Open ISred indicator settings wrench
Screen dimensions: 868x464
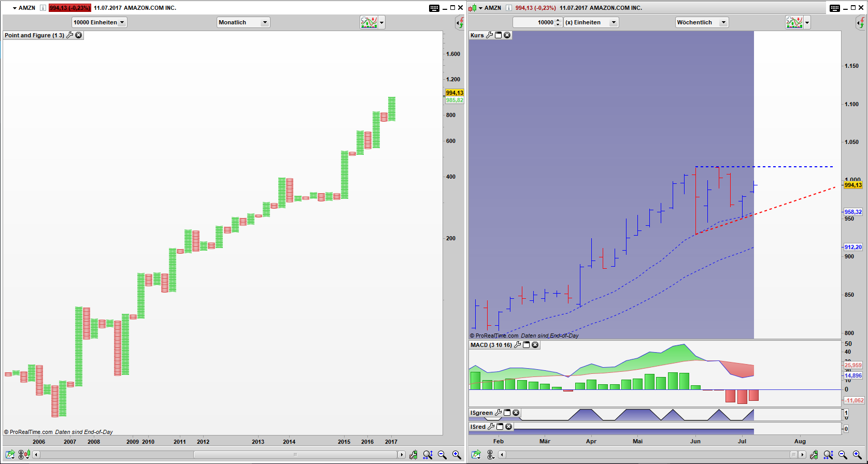click(491, 427)
